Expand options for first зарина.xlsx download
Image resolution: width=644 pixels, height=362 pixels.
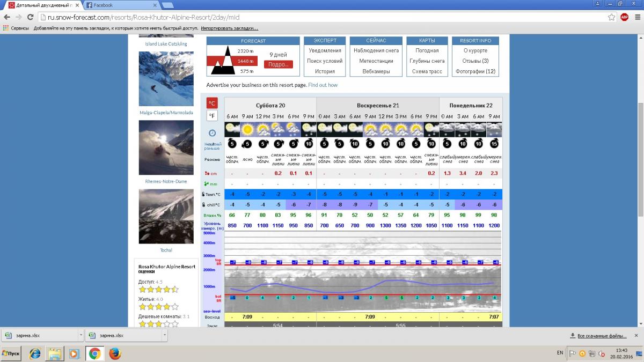[81, 336]
